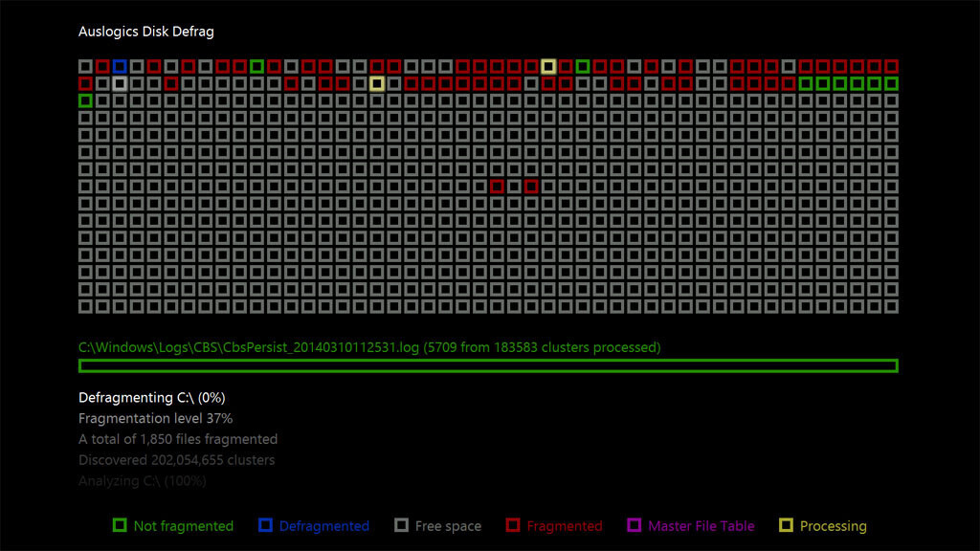Click the green defragmentation progress bar
This screenshot has width=980, height=551.
tap(488, 365)
